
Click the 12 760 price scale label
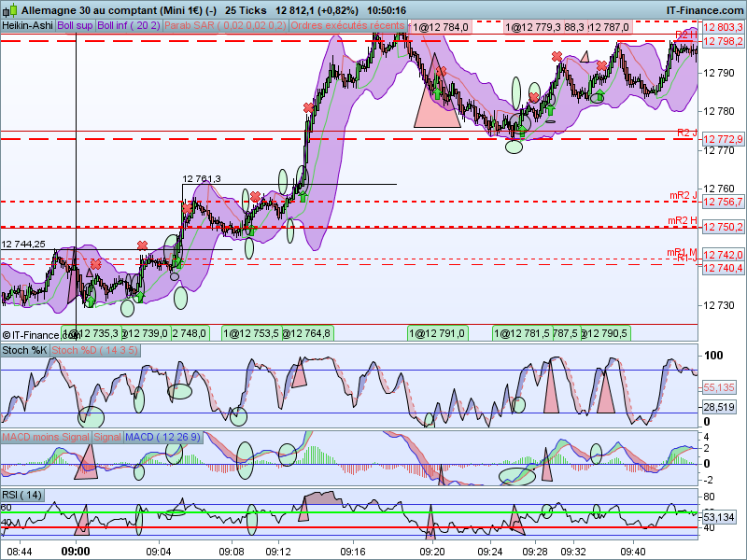pyautogui.click(x=719, y=189)
